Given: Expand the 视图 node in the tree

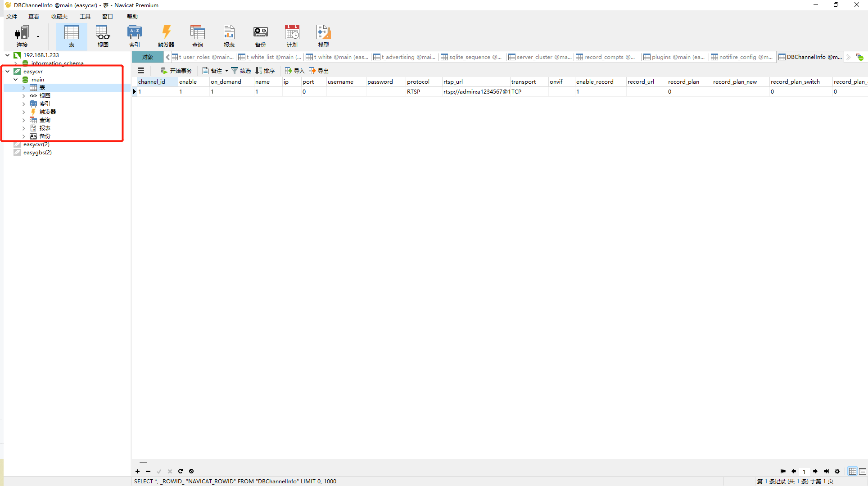Looking at the screenshot, I should (x=24, y=96).
